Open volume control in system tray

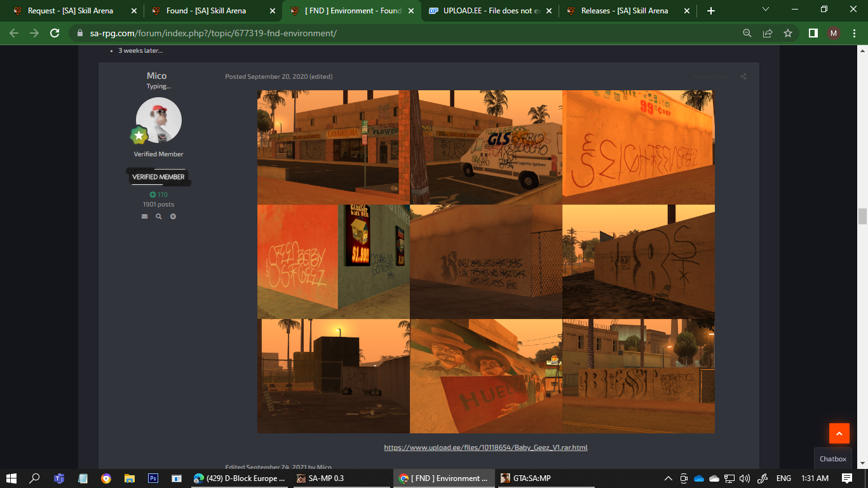tap(745, 478)
